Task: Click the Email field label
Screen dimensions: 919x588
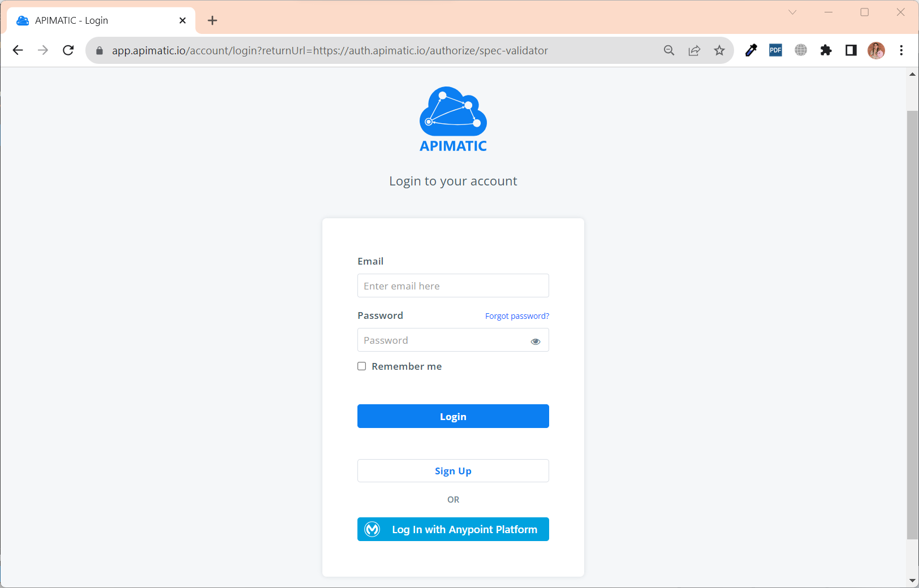Action: click(x=370, y=261)
